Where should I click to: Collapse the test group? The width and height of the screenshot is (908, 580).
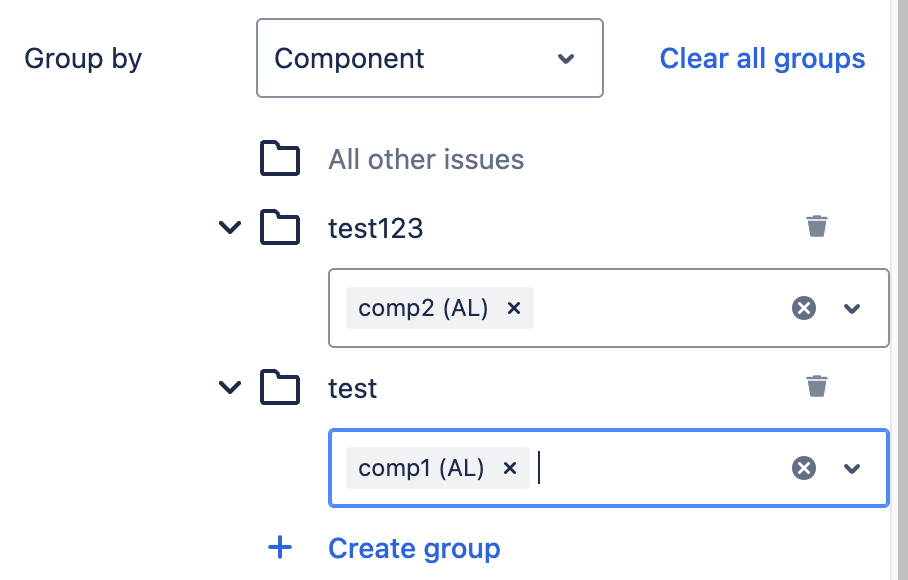click(x=230, y=387)
